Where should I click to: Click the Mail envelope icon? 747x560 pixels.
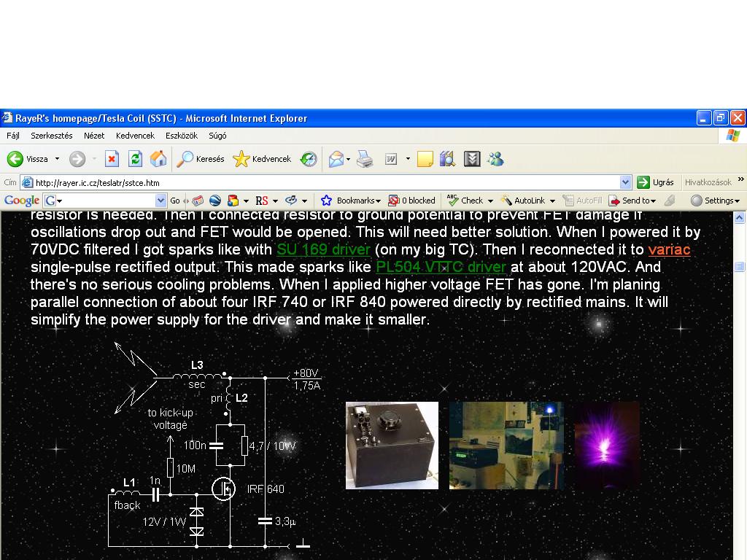(336, 159)
